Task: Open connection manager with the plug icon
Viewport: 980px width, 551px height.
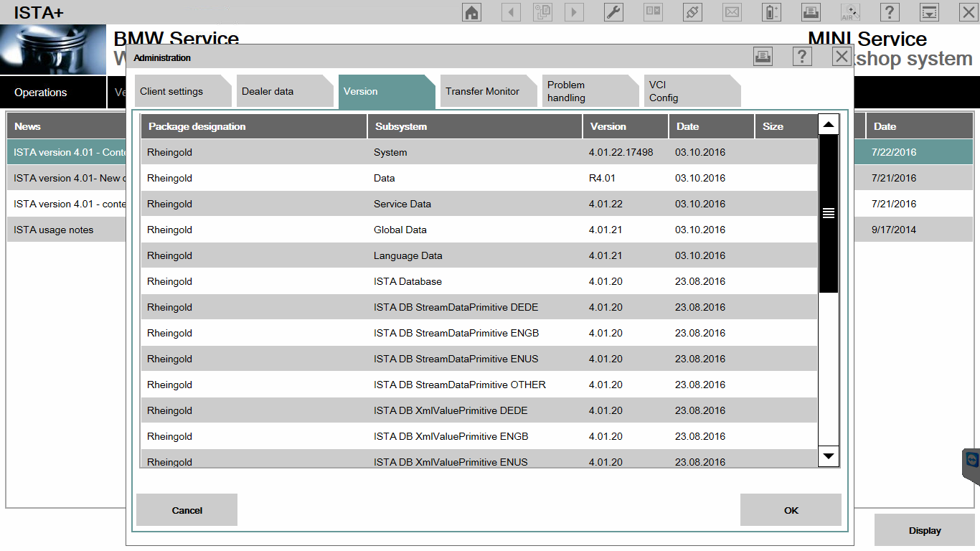Action: pyautogui.click(x=692, y=11)
